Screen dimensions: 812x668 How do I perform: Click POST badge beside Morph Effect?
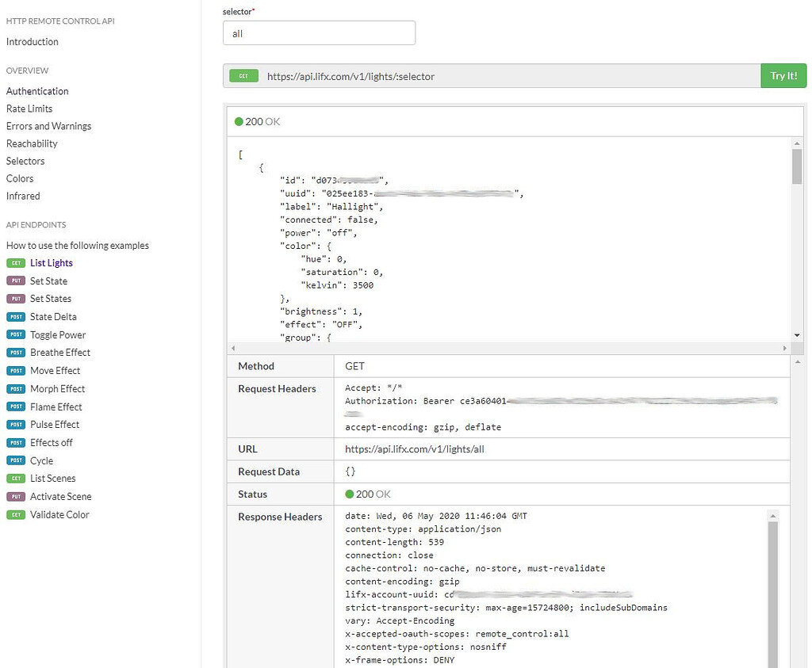click(x=16, y=388)
